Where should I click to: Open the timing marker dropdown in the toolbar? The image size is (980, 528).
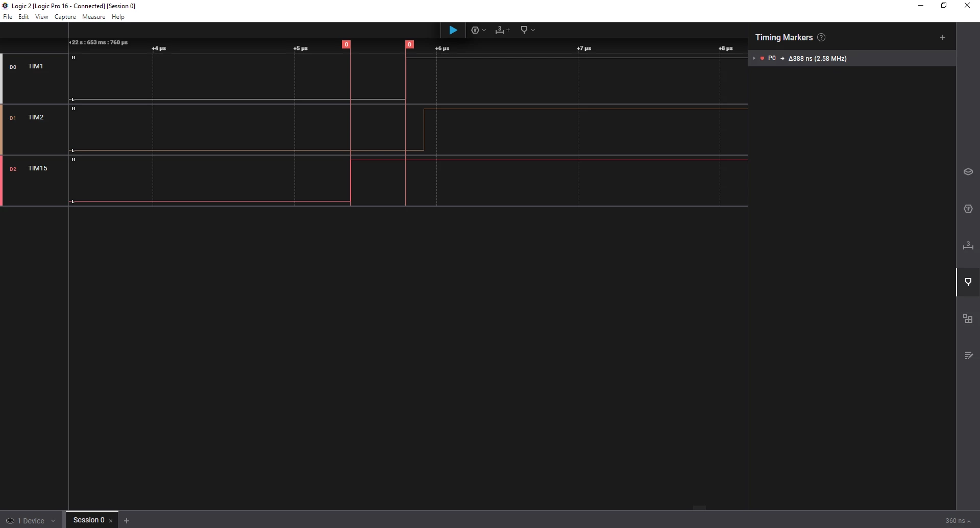point(527,30)
